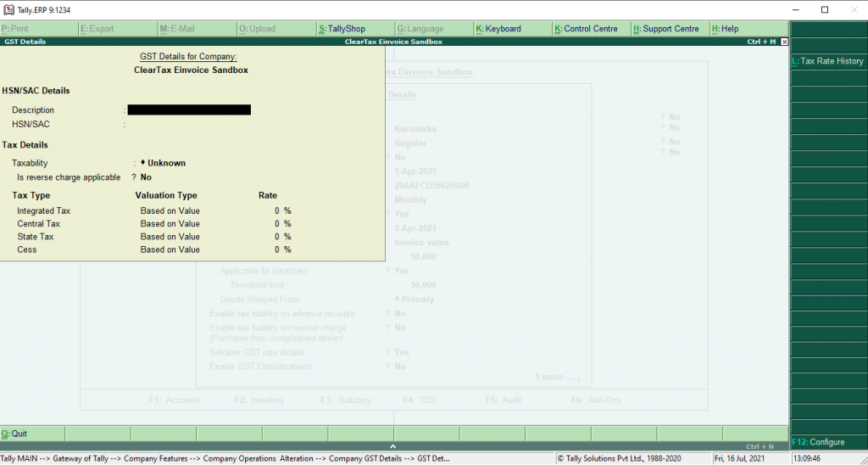Open Tax Rate History from the side panel
The width and height of the screenshot is (868, 465).
point(829,61)
